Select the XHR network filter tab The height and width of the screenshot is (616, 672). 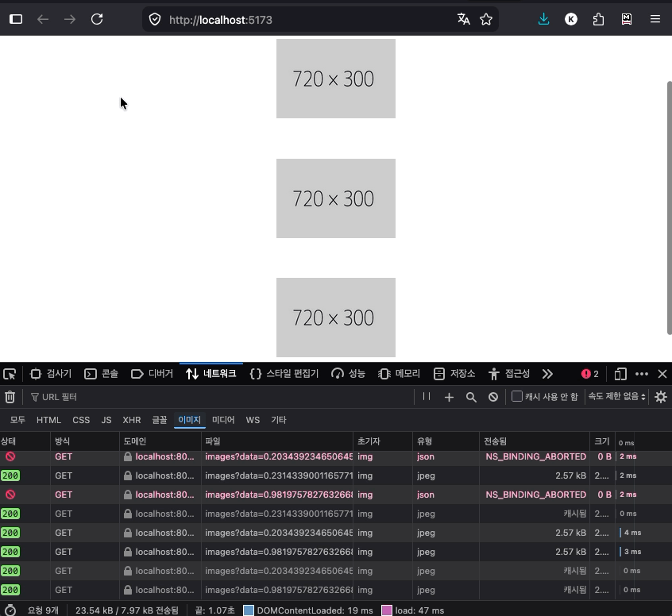coord(132,420)
